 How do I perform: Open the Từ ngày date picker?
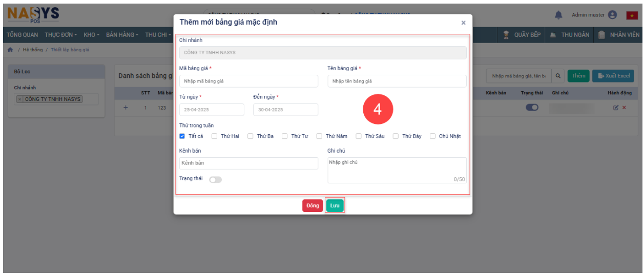(212, 110)
